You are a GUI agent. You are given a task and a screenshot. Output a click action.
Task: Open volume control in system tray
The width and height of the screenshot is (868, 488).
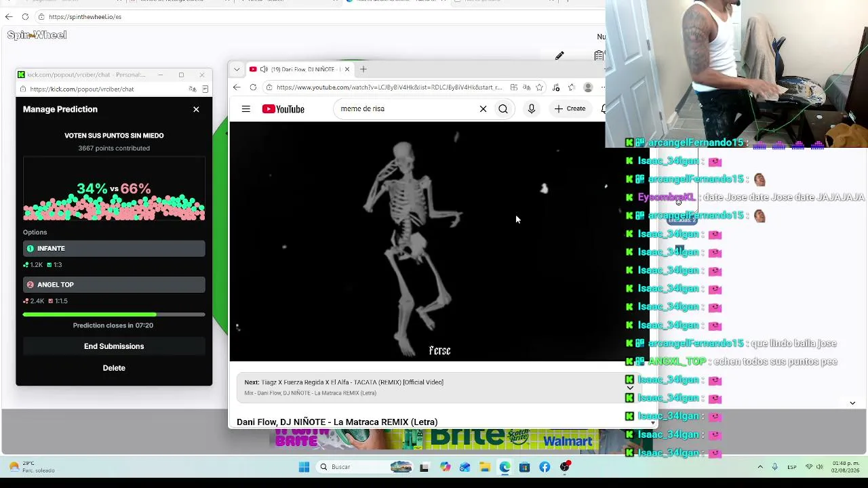[x=820, y=467]
